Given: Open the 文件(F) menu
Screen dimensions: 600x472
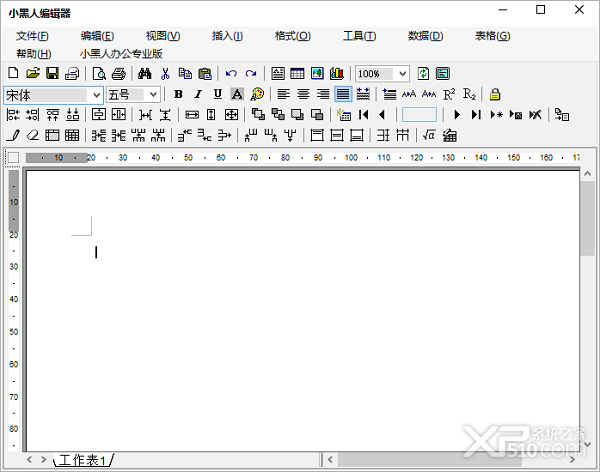Looking at the screenshot, I should tap(32, 36).
